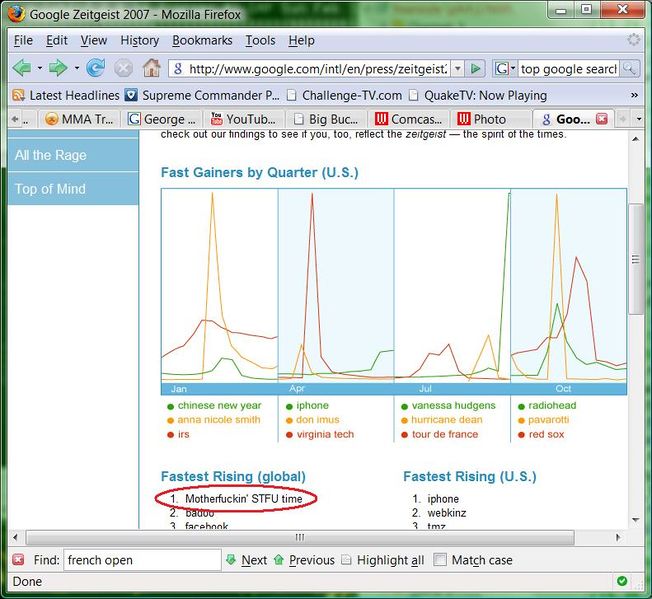Expand the URL bar history dropdown
652x599 pixels.
[457, 69]
